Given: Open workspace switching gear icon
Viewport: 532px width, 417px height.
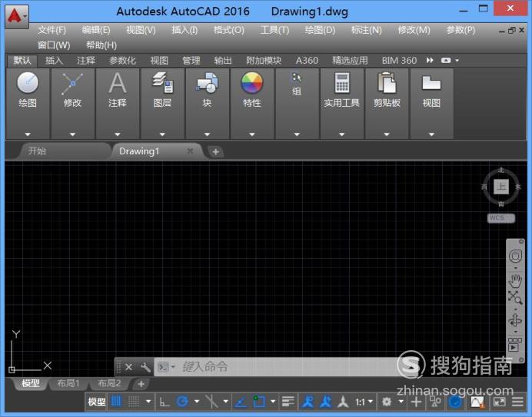Looking at the screenshot, I should point(387,402).
